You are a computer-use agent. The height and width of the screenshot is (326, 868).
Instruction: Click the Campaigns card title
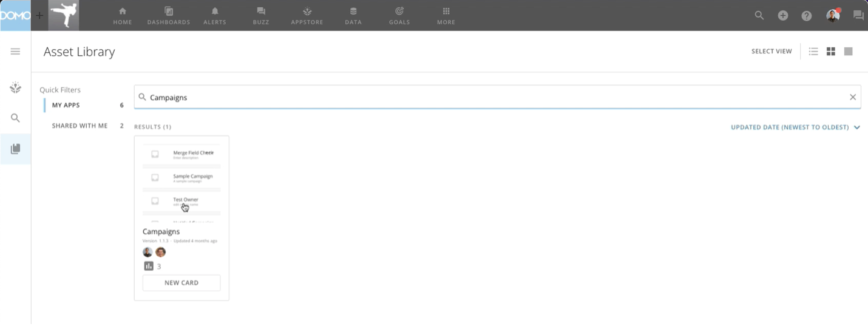[161, 232]
